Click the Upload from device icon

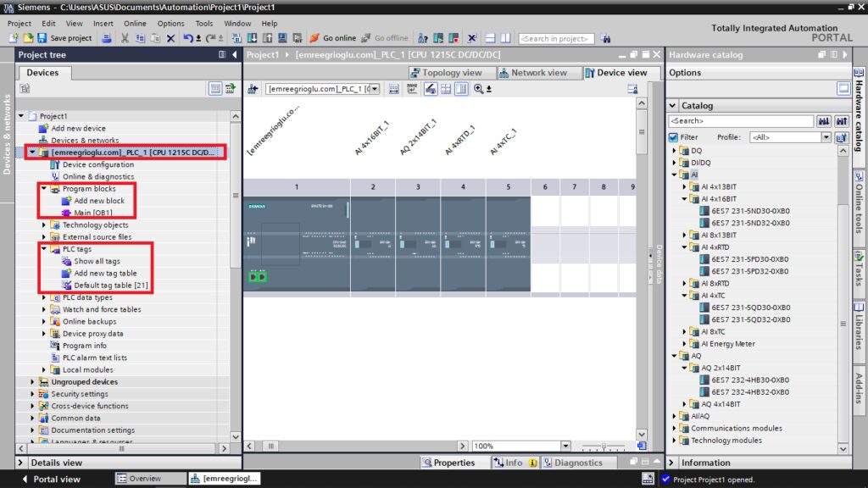pyautogui.click(x=267, y=38)
